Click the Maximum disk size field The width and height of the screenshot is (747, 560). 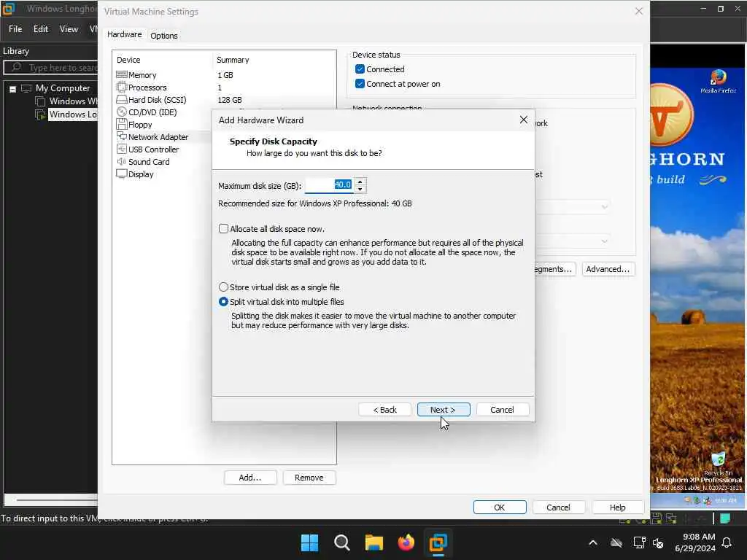tap(330, 185)
